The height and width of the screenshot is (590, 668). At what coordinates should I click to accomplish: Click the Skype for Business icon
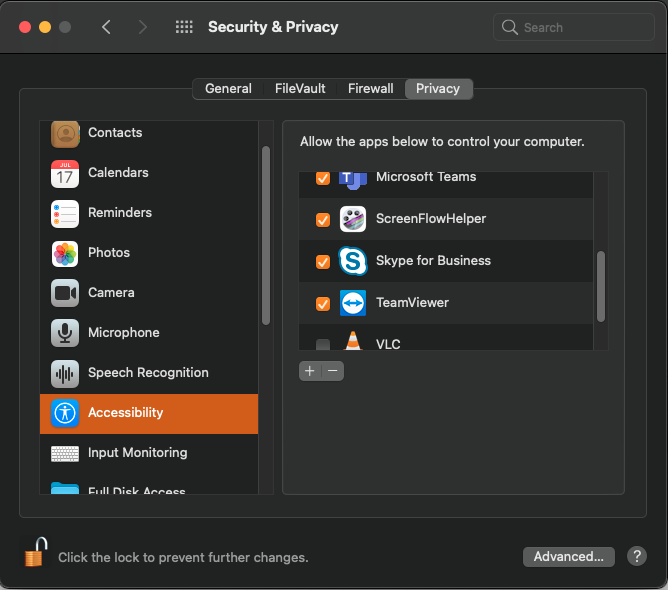[353, 261]
